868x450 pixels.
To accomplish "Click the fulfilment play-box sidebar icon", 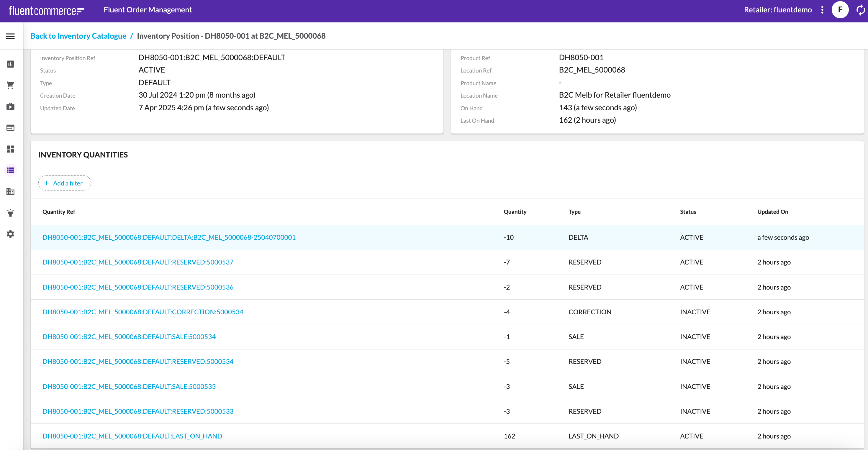I will [10, 106].
